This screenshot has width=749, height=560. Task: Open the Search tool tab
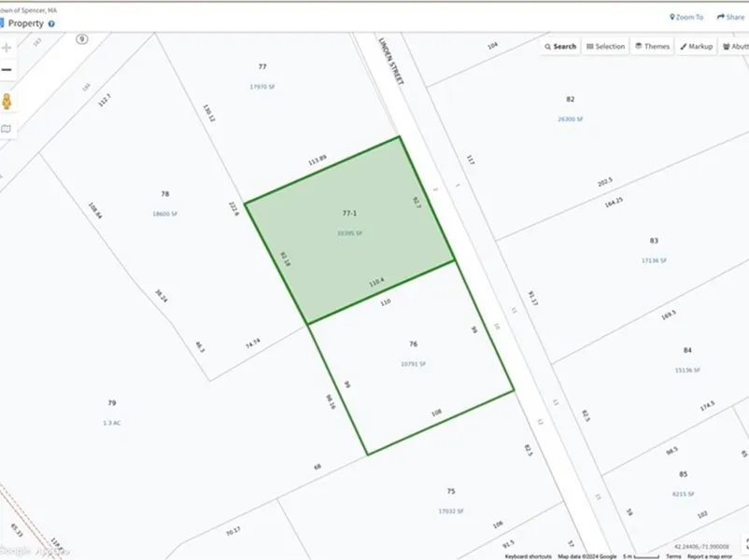pos(560,46)
